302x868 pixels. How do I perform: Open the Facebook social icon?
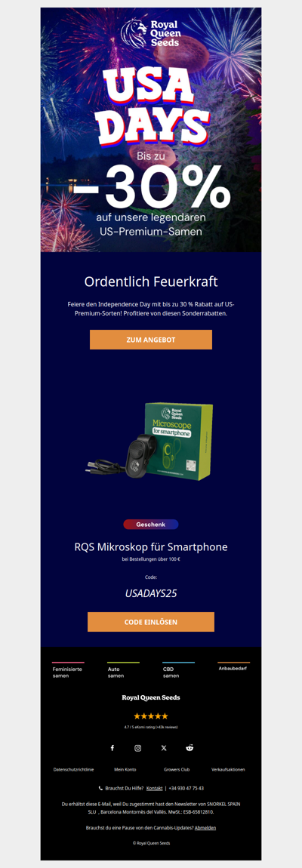pyautogui.click(x=112, y=748)
